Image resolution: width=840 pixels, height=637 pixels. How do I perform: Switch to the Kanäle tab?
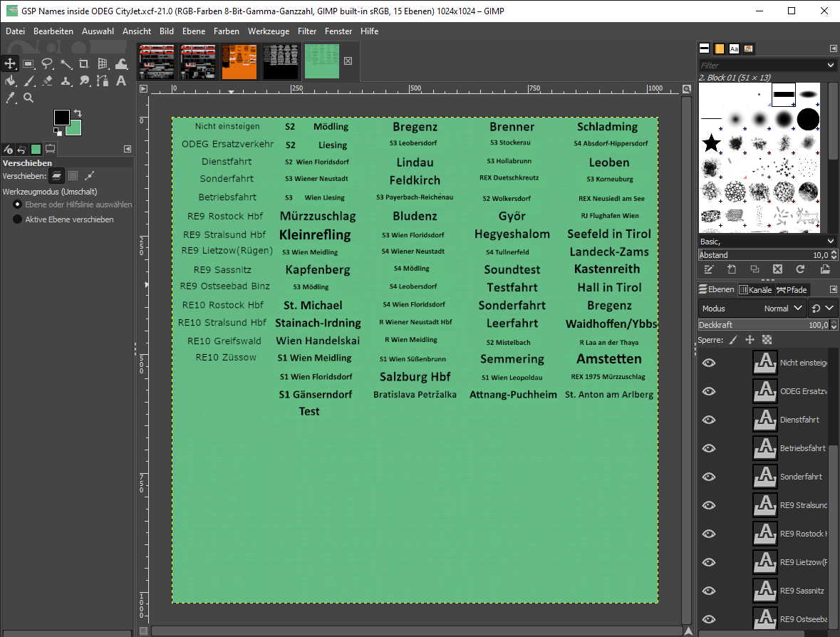tap(755, 290)
